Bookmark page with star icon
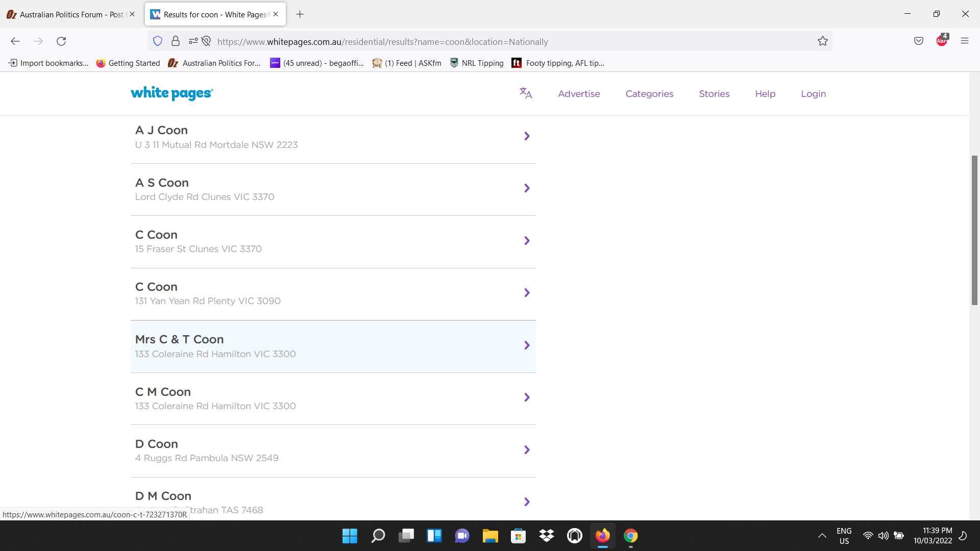This screenshot has height=551, width=980. 822,41
